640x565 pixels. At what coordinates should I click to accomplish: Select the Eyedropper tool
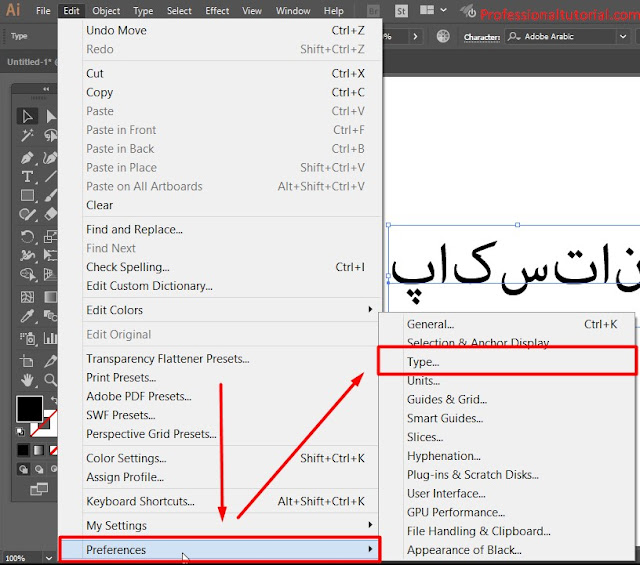point(27,316)
